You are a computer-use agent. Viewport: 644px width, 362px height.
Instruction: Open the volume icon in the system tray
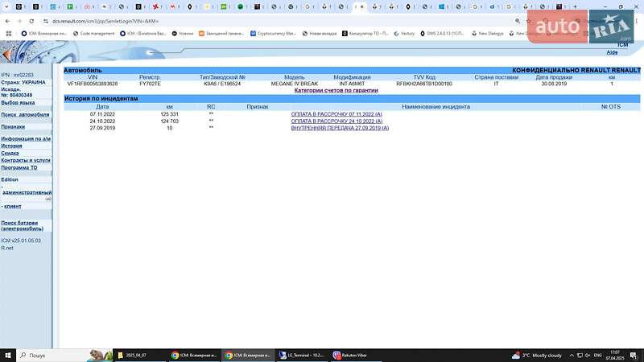588,355
